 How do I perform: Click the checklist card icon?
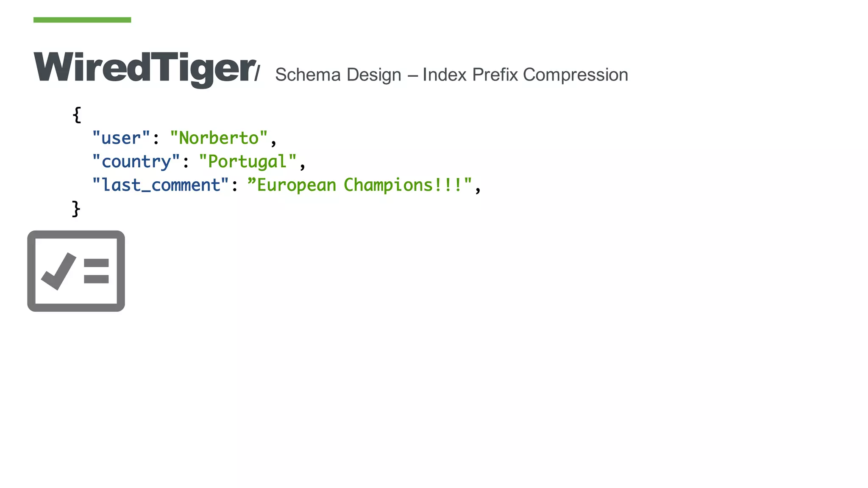76,271
